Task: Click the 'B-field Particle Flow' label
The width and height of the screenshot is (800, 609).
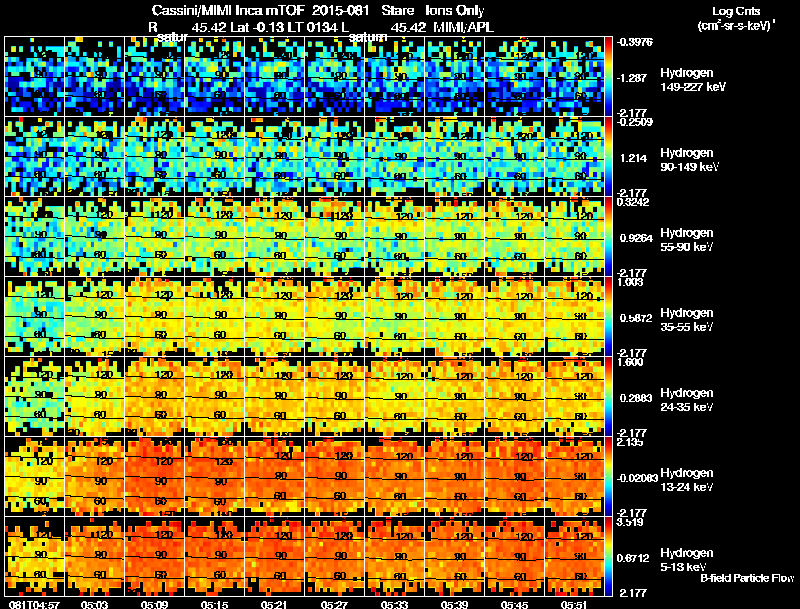Action: pyautogui.click(x=747, y=578)
